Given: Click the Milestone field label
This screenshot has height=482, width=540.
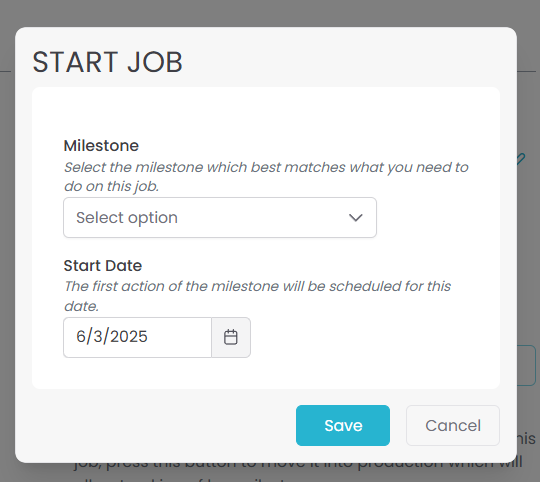Looking at the screenshot, I should click(101, 146).
